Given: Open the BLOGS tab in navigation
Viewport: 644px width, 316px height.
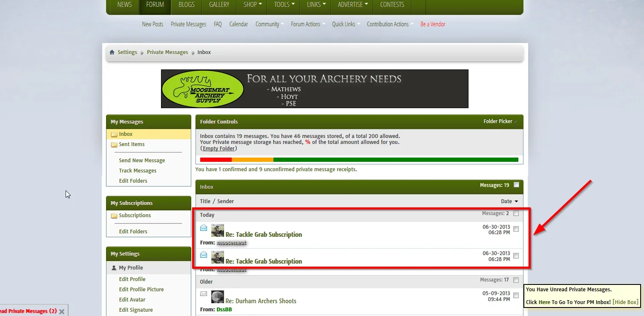Looking at the screenshot, I should click(x=187, y=5).
